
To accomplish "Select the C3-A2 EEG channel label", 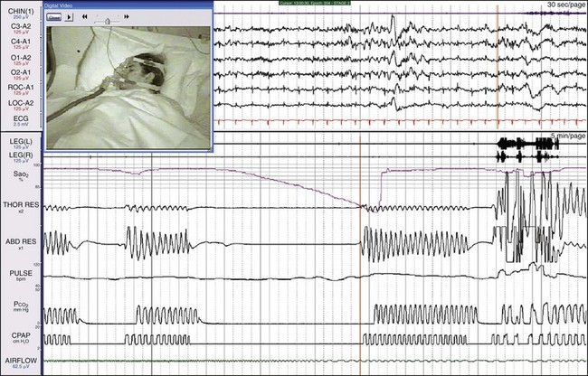I will [x=20, y=28].
